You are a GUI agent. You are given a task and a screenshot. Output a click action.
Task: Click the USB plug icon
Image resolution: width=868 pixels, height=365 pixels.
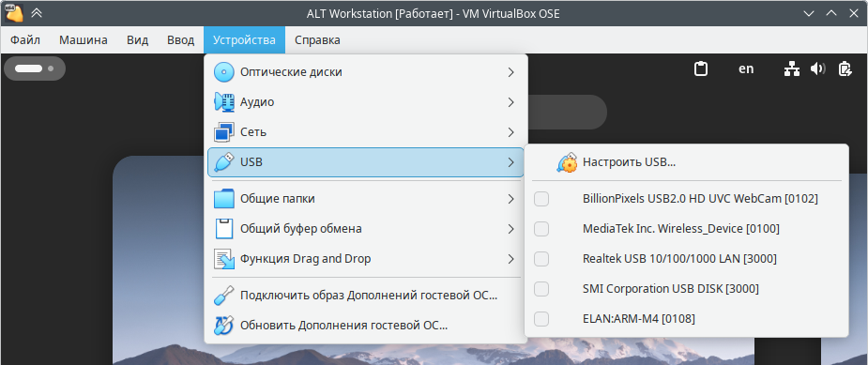tap(224, 162)
